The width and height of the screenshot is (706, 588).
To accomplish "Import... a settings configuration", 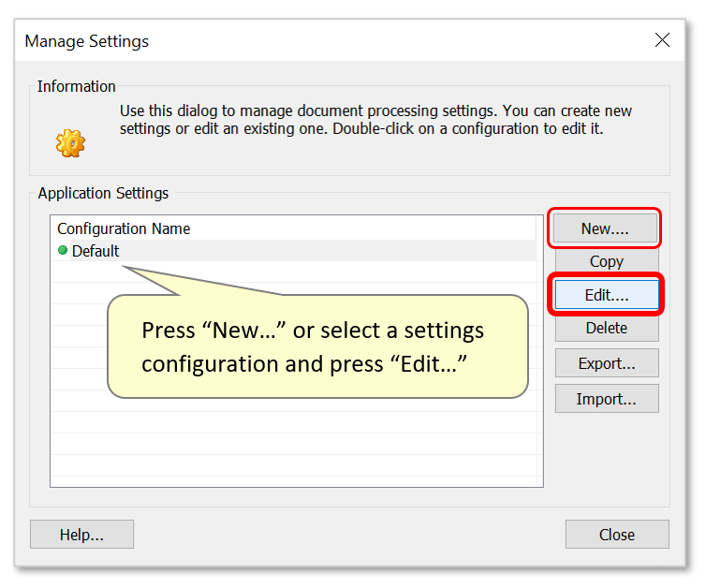I will pyautogui.click(x=607, y=399).
